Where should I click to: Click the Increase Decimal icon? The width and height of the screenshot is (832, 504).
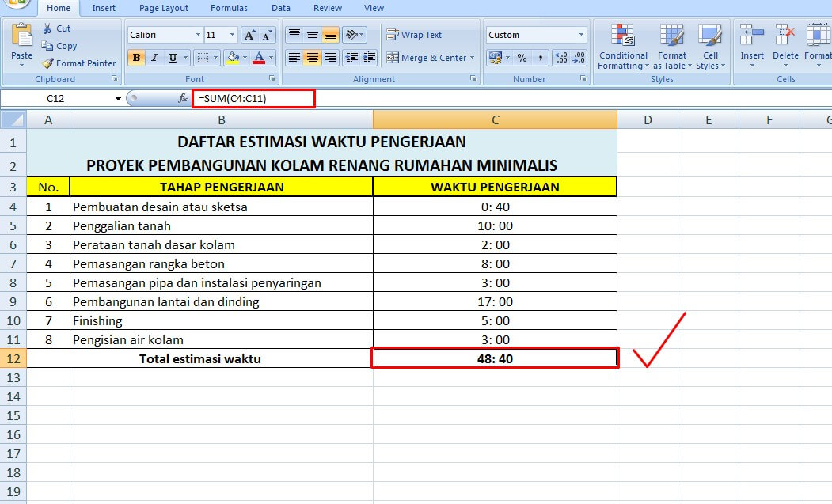[562, 58]
